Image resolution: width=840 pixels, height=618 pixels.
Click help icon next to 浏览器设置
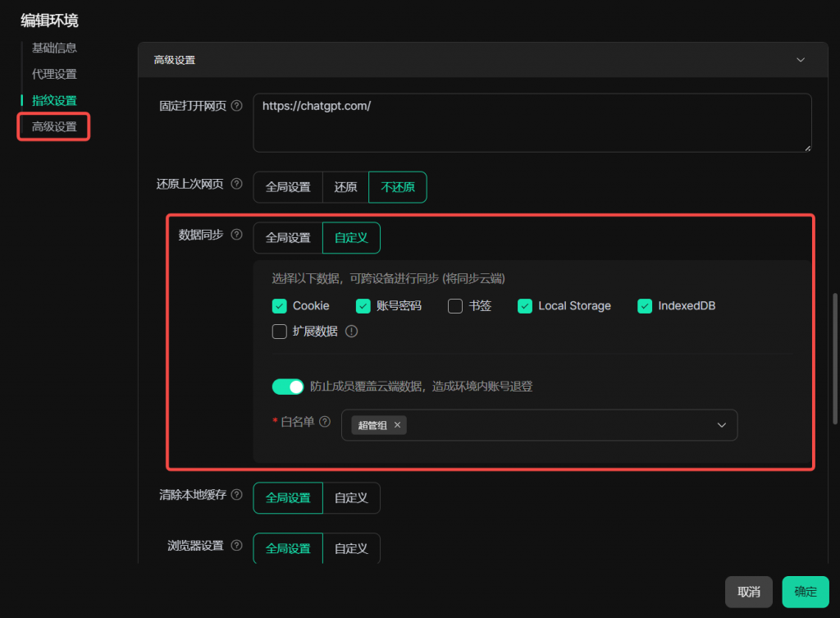(x=237, y=546)
